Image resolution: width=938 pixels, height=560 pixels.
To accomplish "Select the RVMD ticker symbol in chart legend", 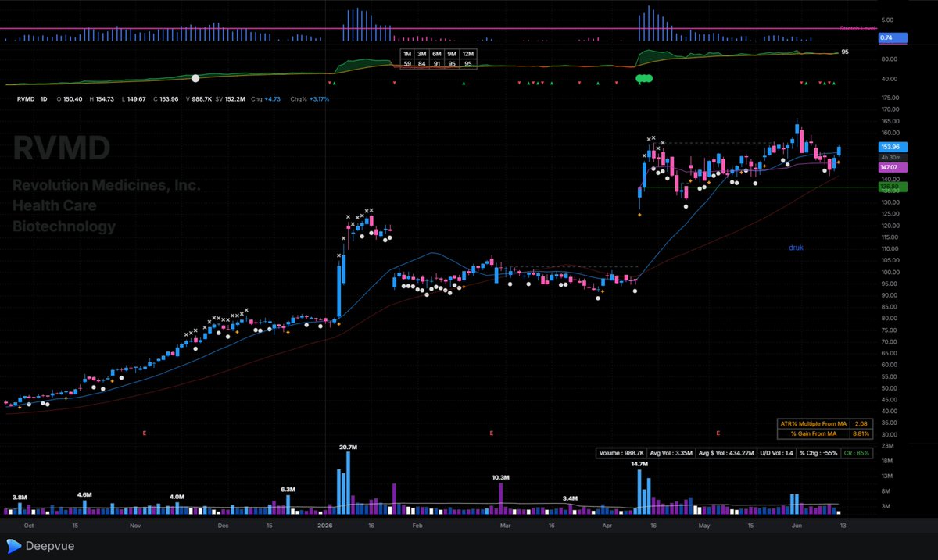I will pyautogui.click(x=26, y=99).
